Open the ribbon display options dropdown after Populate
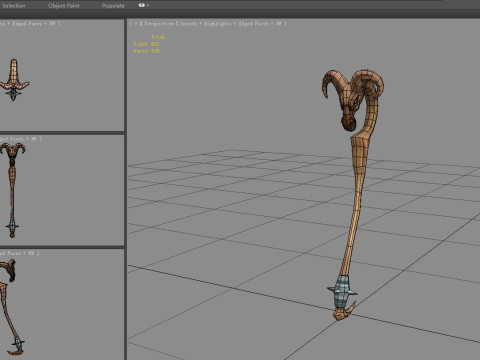Image resolution: width=480 pixels, height=360 pixels. point(144,5)
